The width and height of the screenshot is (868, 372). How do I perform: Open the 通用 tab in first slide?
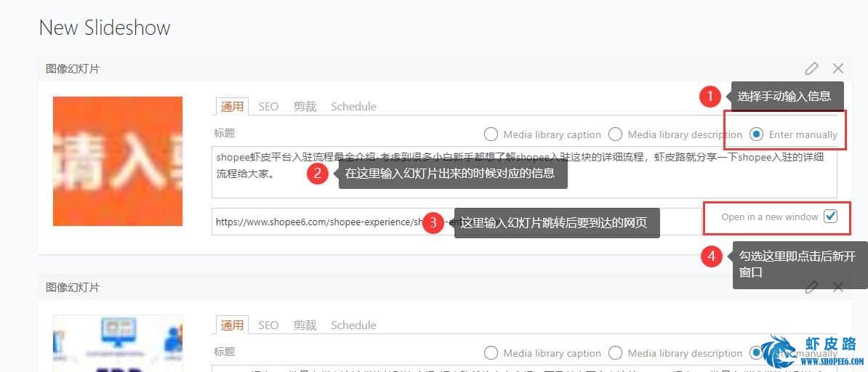[x=232, y=106]
